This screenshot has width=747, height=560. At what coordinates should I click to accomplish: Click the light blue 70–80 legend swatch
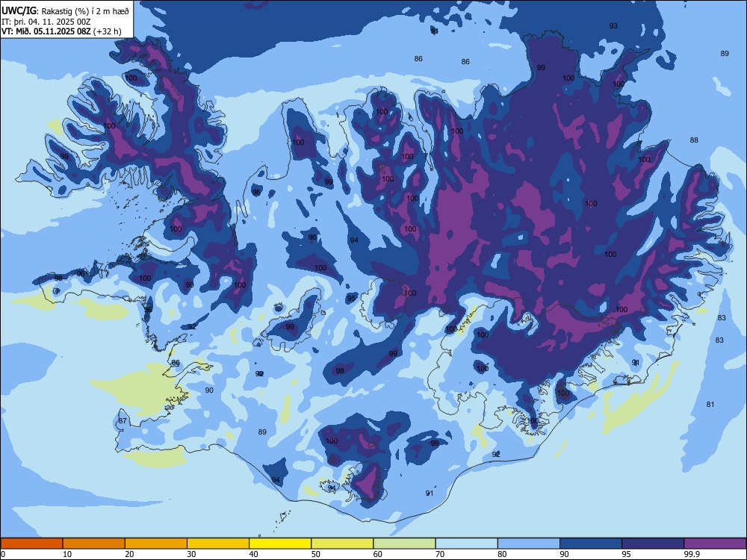466,544
